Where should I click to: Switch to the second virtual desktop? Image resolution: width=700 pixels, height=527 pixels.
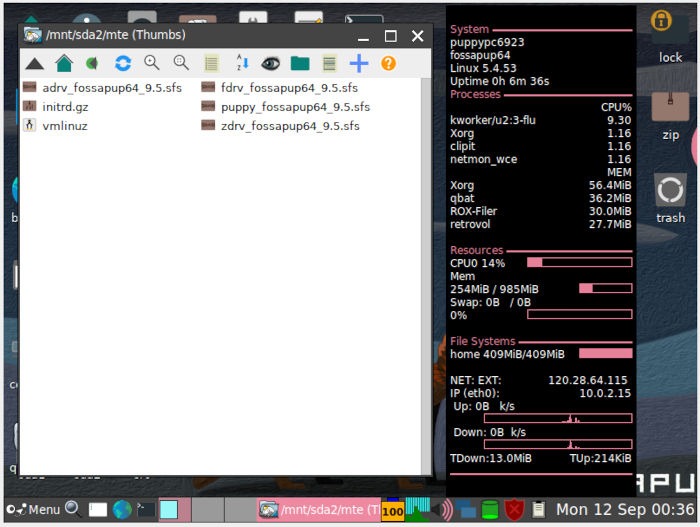tap(208, 510)
